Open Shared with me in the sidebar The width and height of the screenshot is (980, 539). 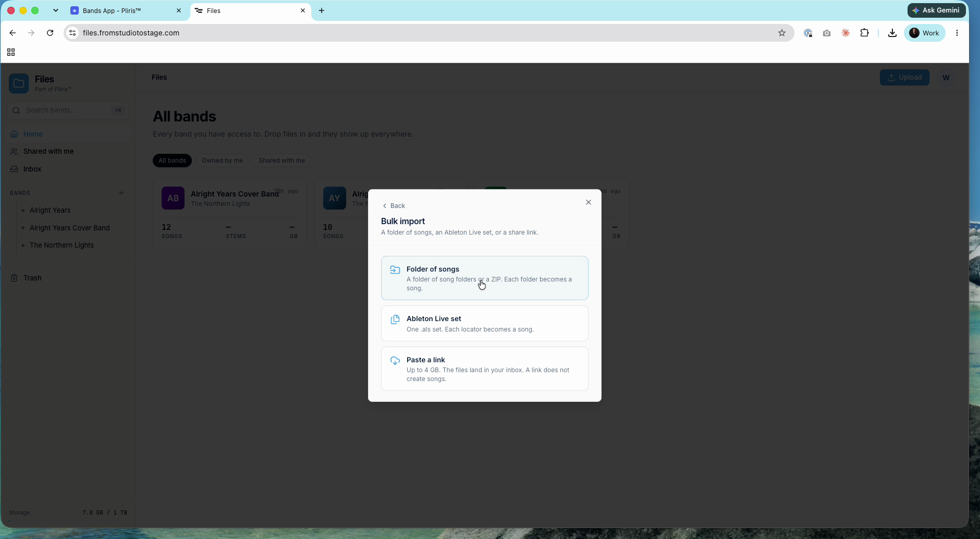(69, 151)
